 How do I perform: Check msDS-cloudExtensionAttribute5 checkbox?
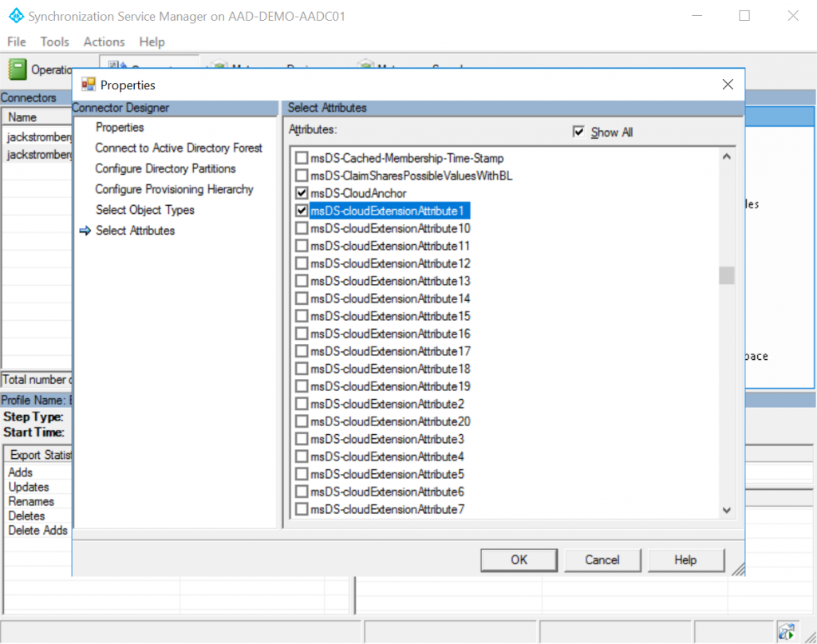pyautogui.click(x=301, y=474)
